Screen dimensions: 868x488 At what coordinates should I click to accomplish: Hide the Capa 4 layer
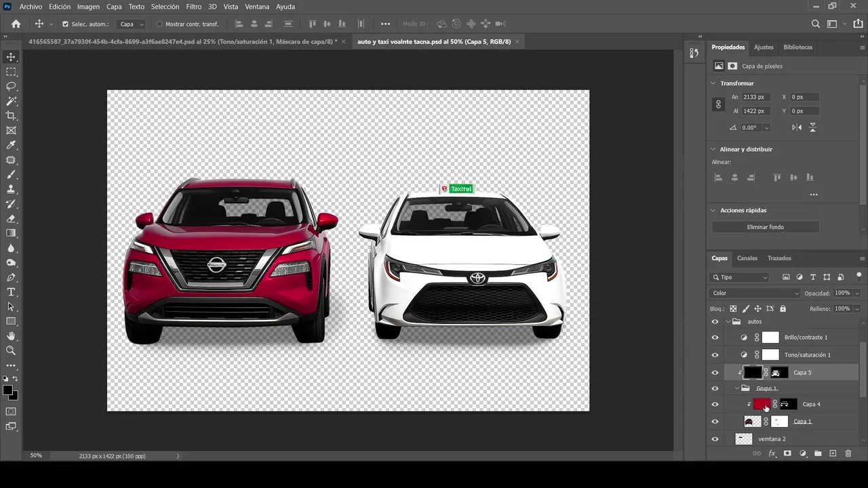(715, 405)
